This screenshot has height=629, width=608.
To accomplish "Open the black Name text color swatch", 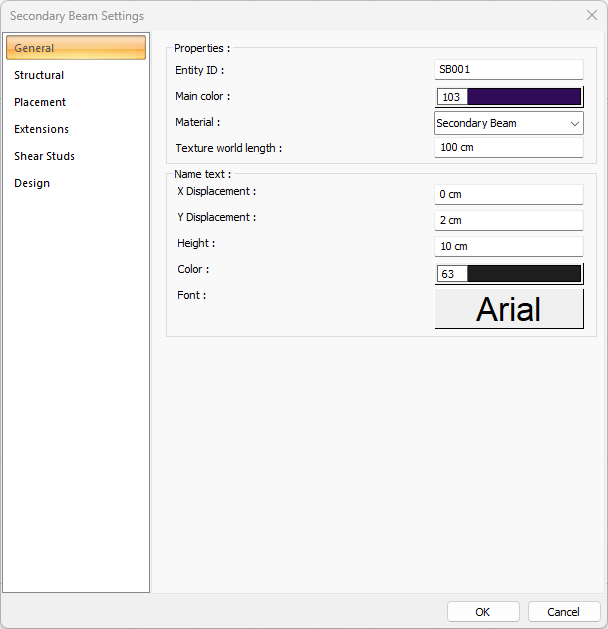I will click(524, 274).
